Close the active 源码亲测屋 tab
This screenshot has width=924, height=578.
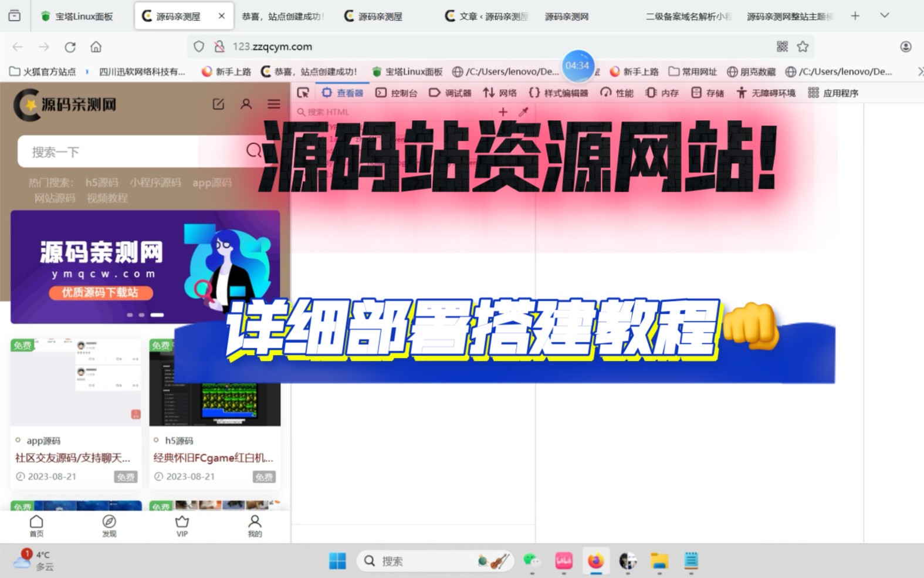221,16
